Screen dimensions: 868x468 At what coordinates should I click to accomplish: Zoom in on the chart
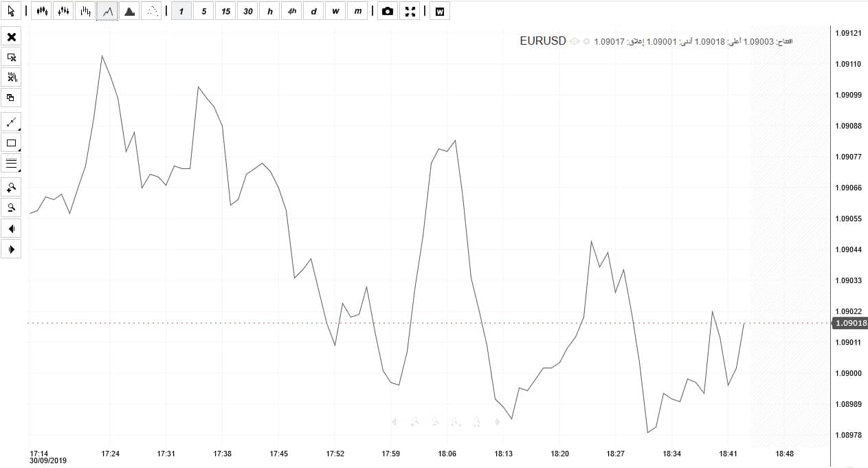pyautogui.click(x=11, y=186)
